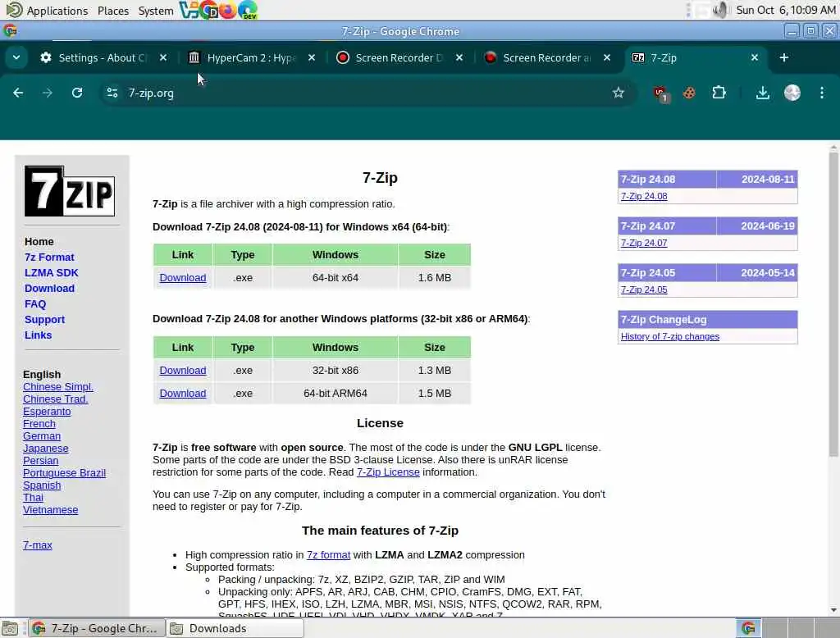Viewport: 840px width, 638px height.
Task: Switch language to Vietnamese
Action: pyautogui.click(x=50, y=510)
